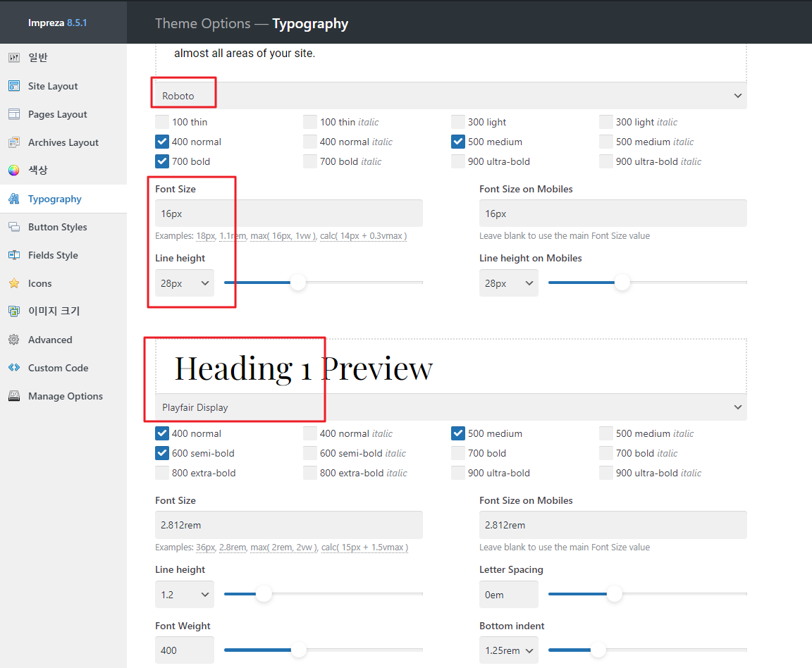Click the Archives Layout icon
Image resolution: width=812 pixels, height=668 pixels.
pos(14,142)
